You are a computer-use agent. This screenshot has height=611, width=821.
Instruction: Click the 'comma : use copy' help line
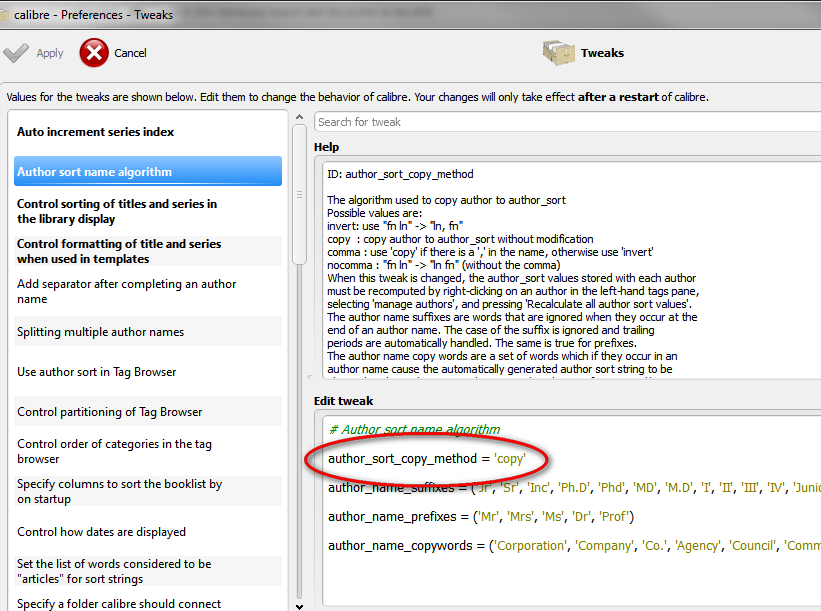[x=490, y=252]
